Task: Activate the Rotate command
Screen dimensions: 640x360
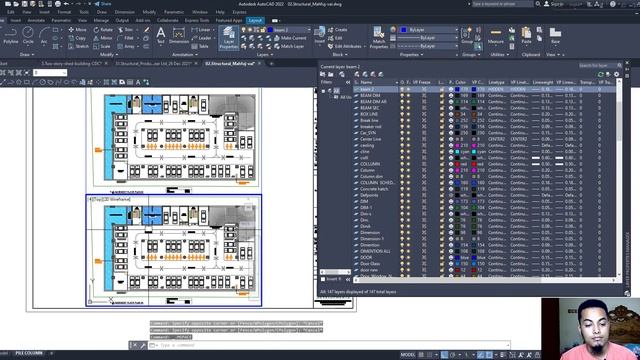Action: pyautogui.click(x=103, y=30)
